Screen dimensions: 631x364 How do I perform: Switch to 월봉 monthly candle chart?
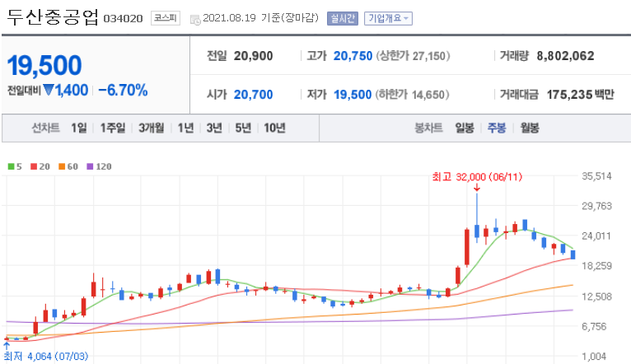click(x=530, y=128)
